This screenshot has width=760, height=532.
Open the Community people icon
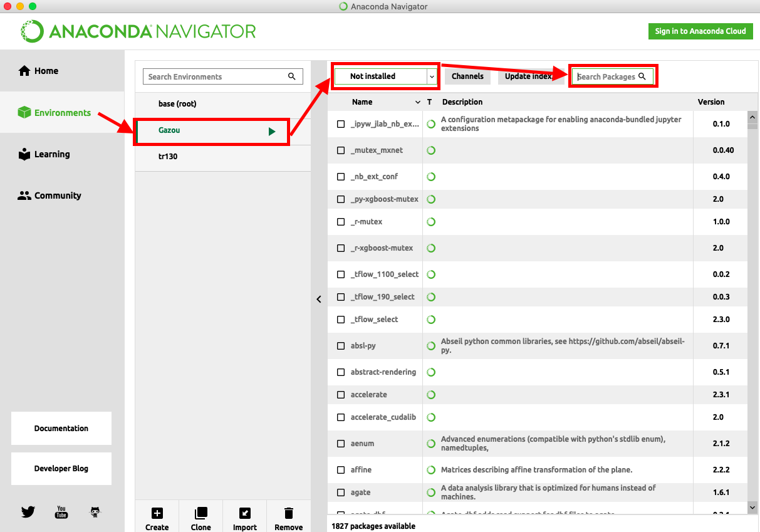(x=24, y=196)
